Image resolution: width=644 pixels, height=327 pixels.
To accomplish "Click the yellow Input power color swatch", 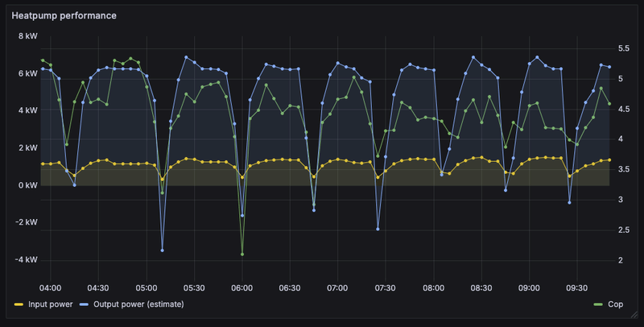I will (19, 304).
